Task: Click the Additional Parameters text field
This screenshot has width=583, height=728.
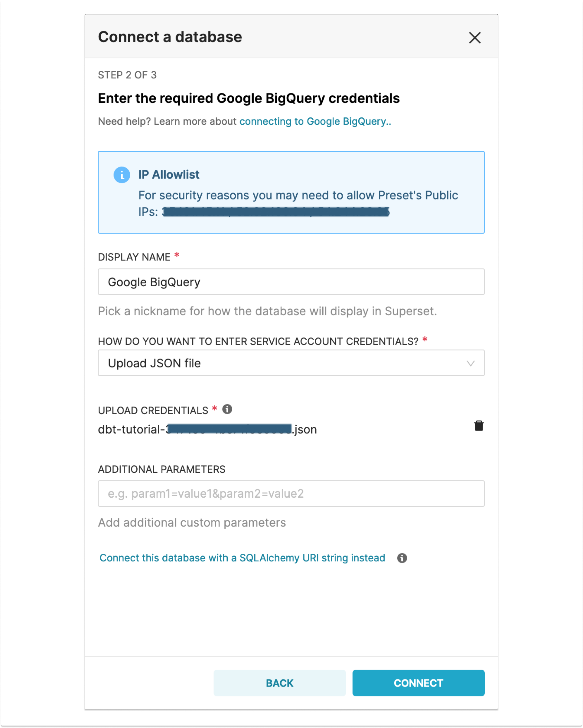Action: (291, 494)
